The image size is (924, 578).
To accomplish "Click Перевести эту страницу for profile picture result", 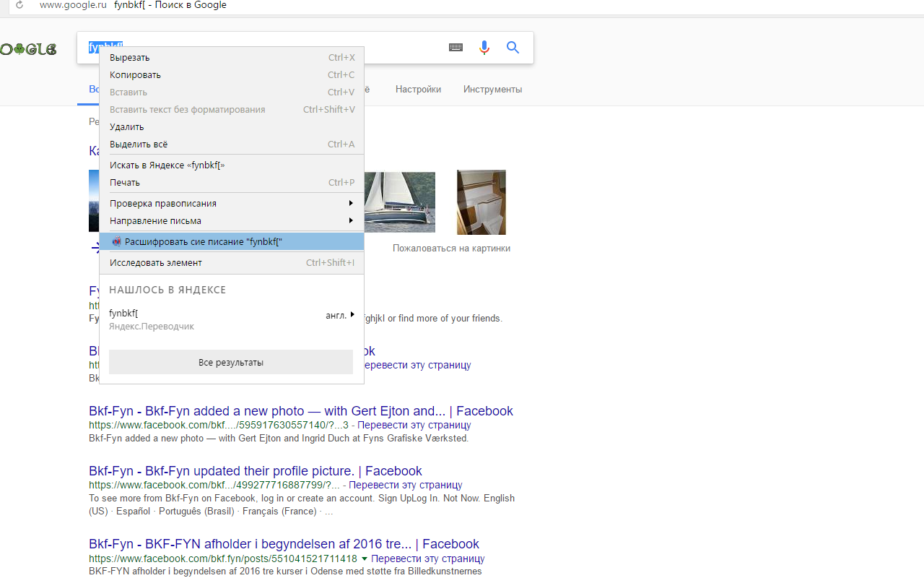I will tap(406, 485).
